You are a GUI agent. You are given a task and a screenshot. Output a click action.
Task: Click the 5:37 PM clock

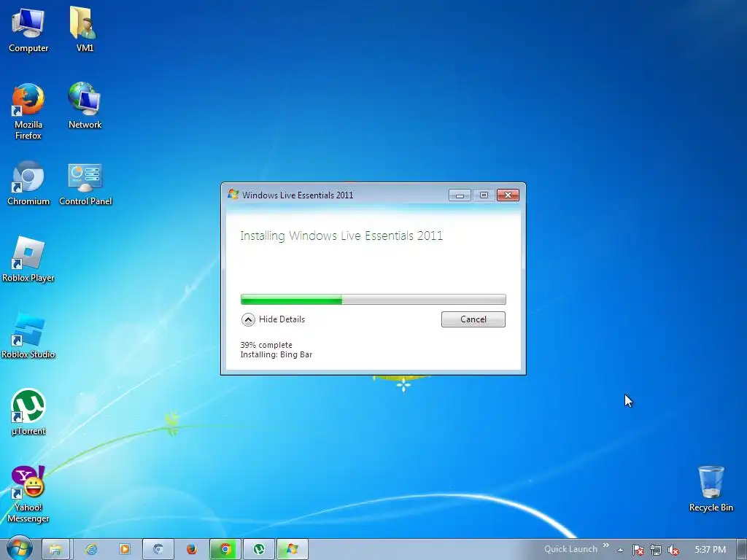tap(710, 550)
